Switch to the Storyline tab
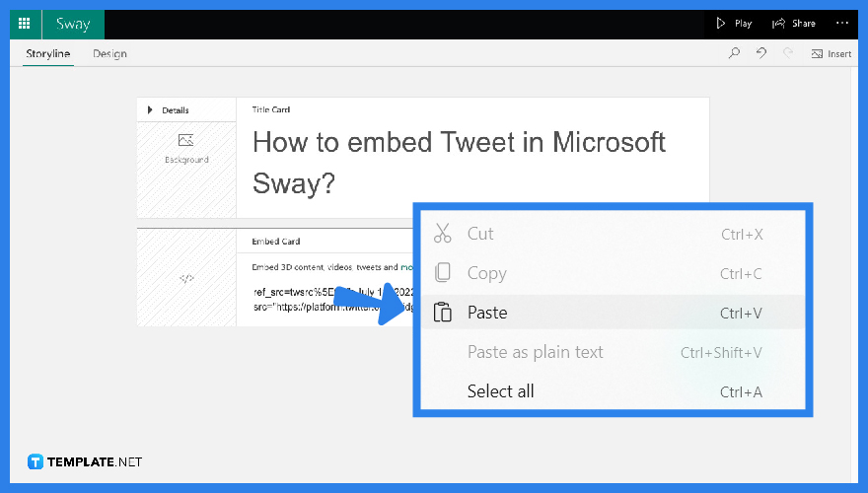This screenshot has width=868, height=493. pos(48,53)
